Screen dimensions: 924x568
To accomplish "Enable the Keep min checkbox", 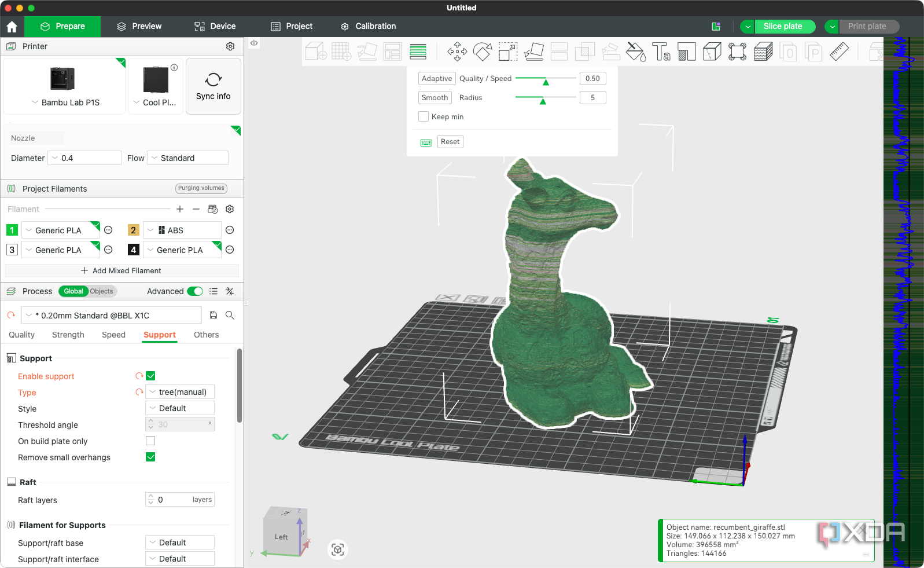I will pos(424,116).
